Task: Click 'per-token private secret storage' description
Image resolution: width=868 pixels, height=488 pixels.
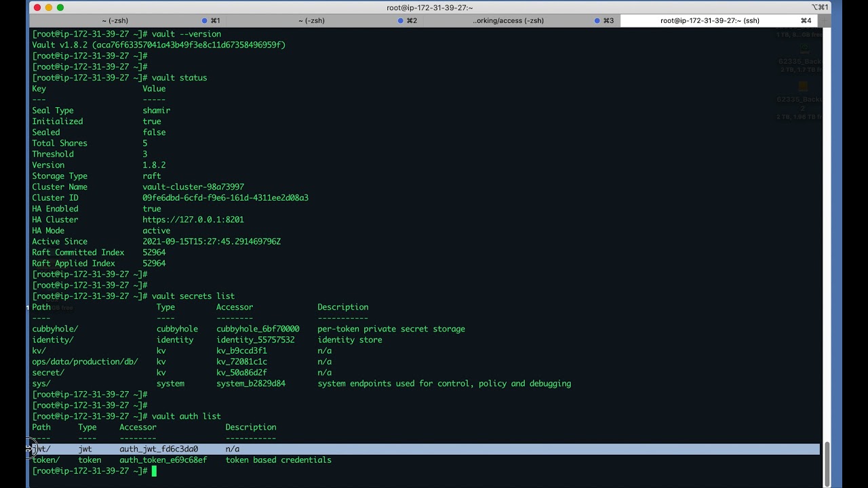Action: 391,329
